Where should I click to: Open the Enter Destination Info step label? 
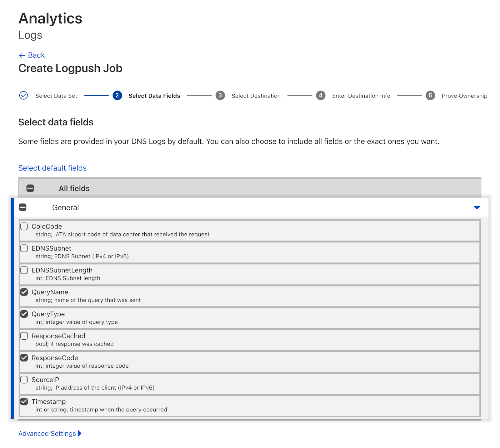(361, 96)
